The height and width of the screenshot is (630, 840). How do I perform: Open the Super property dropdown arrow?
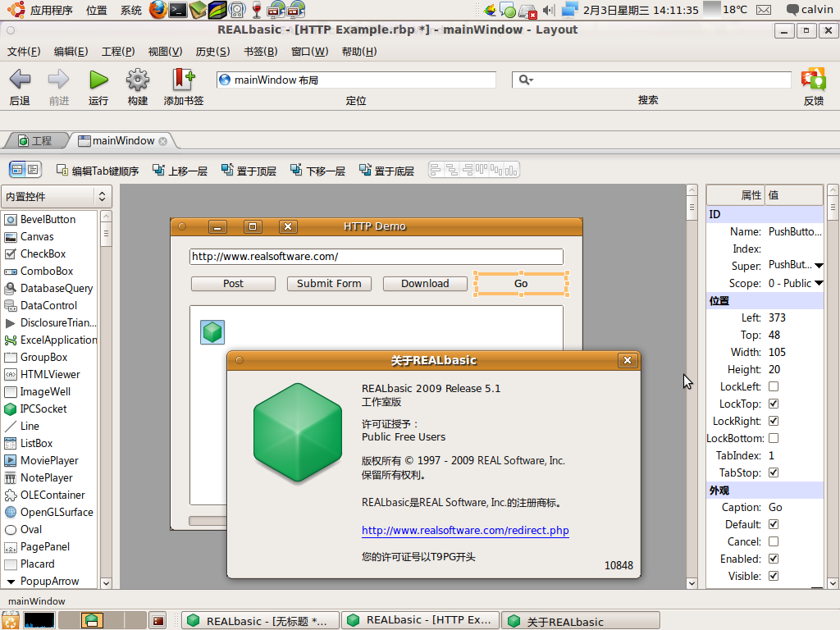[819, 266]
